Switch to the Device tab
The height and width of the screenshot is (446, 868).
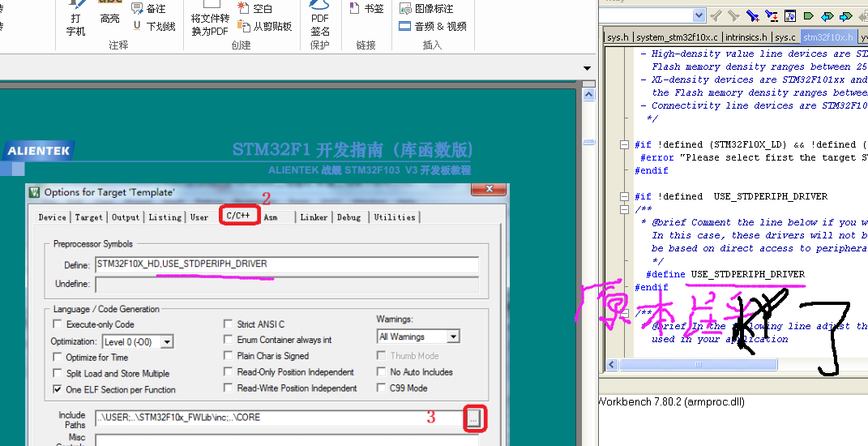click(52, 217)
